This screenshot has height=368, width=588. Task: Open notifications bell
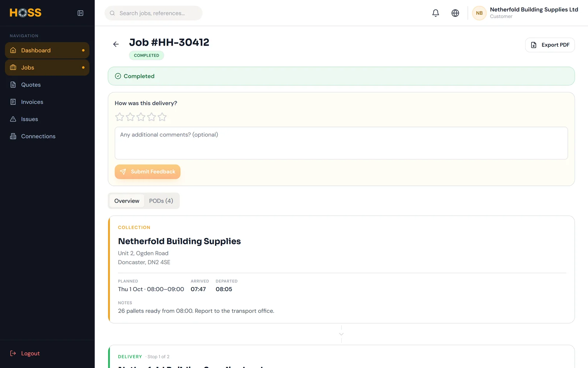tap(435, 13)
